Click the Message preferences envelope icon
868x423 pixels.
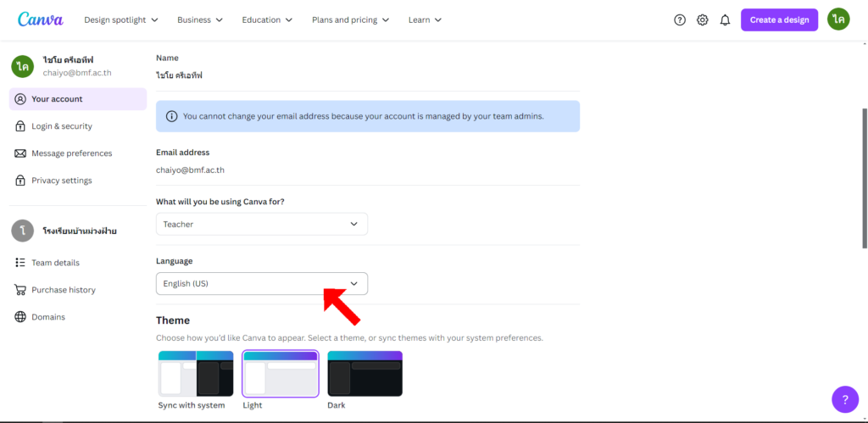[x=20, y=153]
